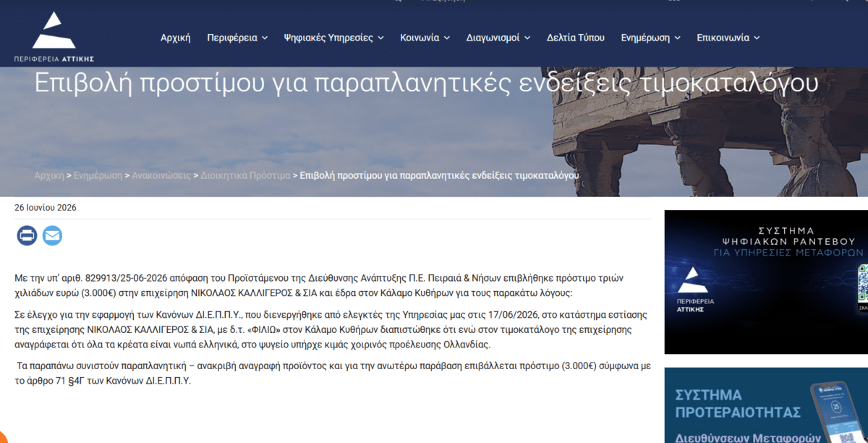
Task: Expand the Ενημέρωση dropdown menu
Action: tap(650, 38)
